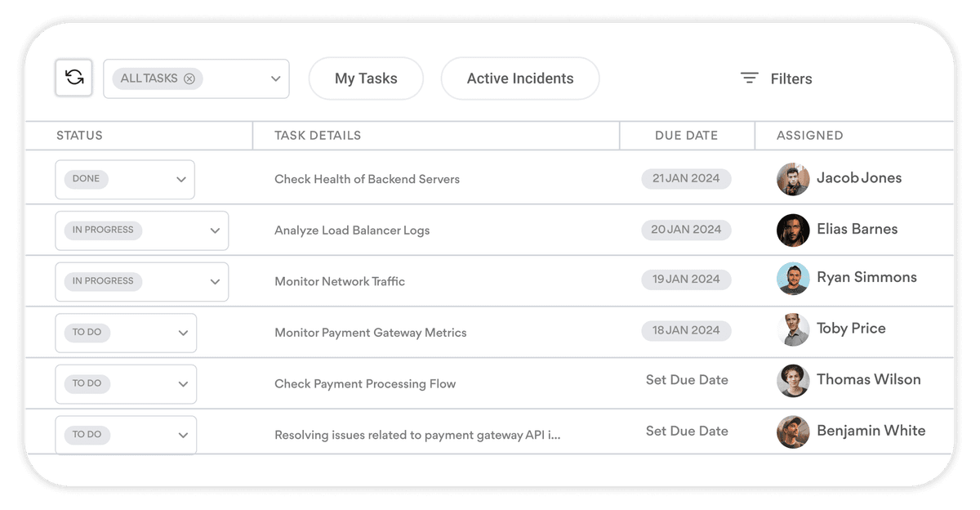The height and width of the screenshot is (510, 980).
Task: Sort by the STATUS column header
Action: tap(79, 135)
